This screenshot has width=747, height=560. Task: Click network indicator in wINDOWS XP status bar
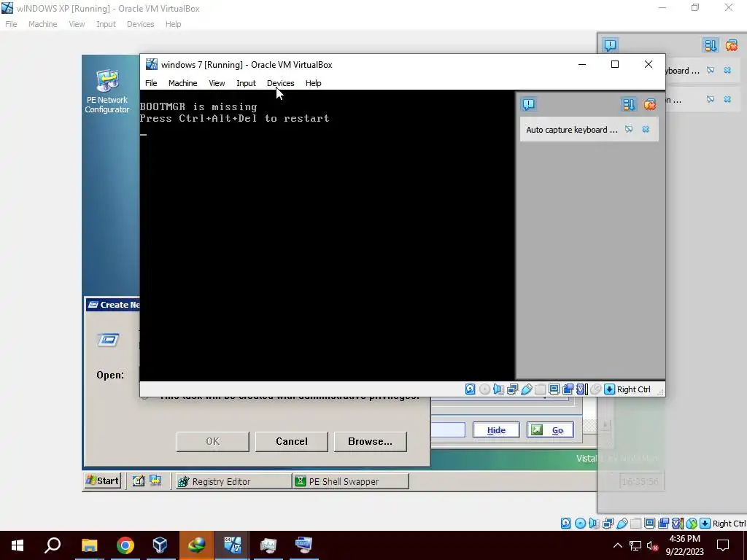608,524
